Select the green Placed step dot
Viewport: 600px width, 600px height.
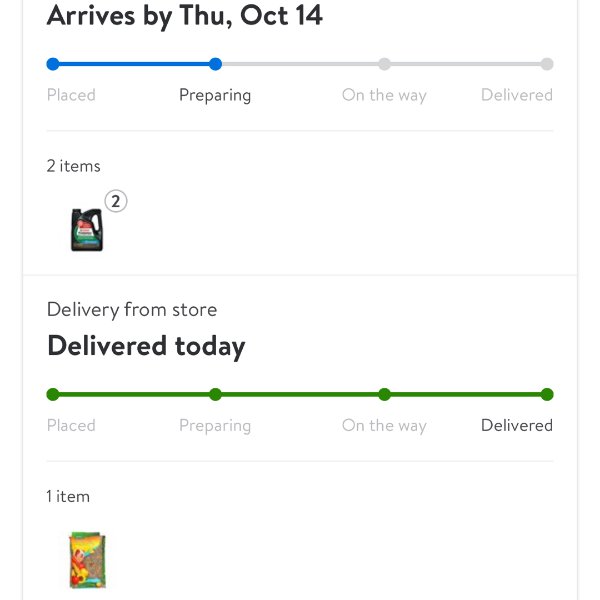[x=53, y=394]
